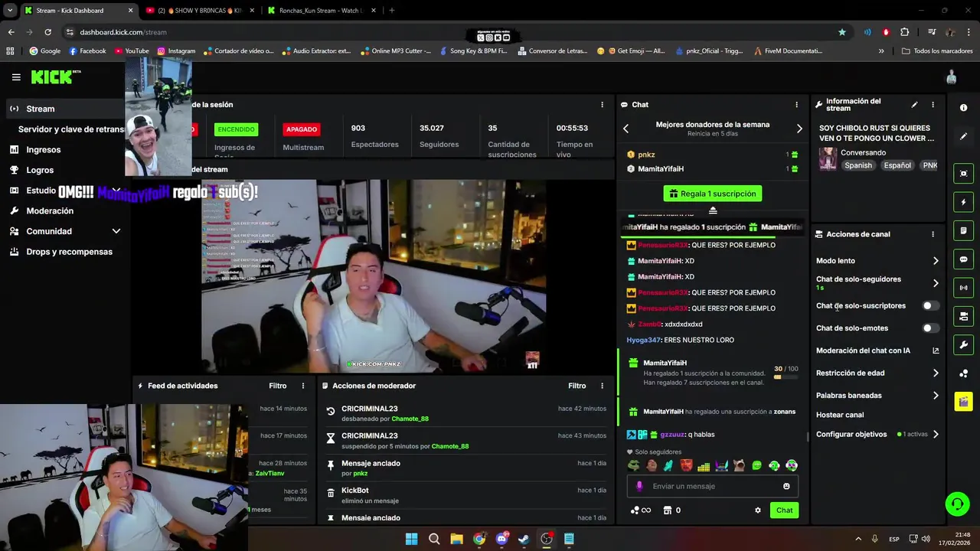Viewport: 980px width, 551px height.
Task: Click the Español stream tag
Action: click(897, 165)
